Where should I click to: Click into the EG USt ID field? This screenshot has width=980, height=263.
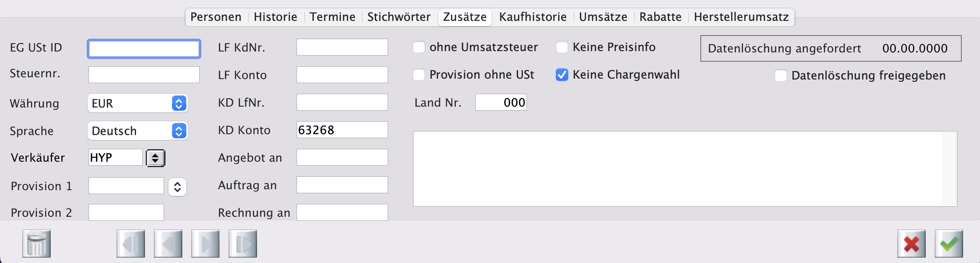tap(144, 49)
